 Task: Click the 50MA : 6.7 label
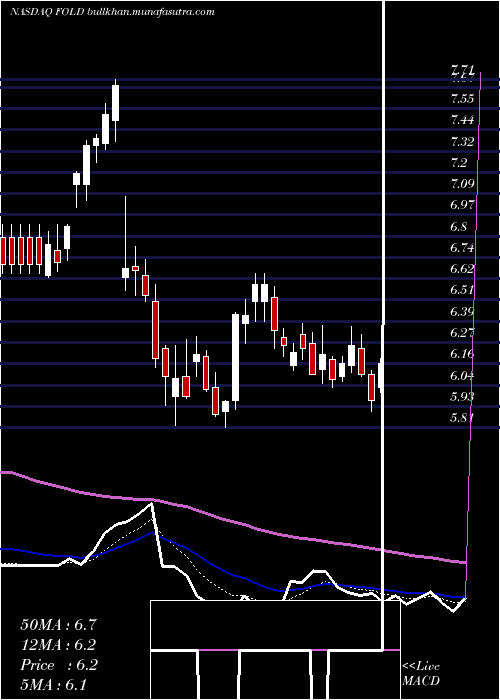point(58,625)
